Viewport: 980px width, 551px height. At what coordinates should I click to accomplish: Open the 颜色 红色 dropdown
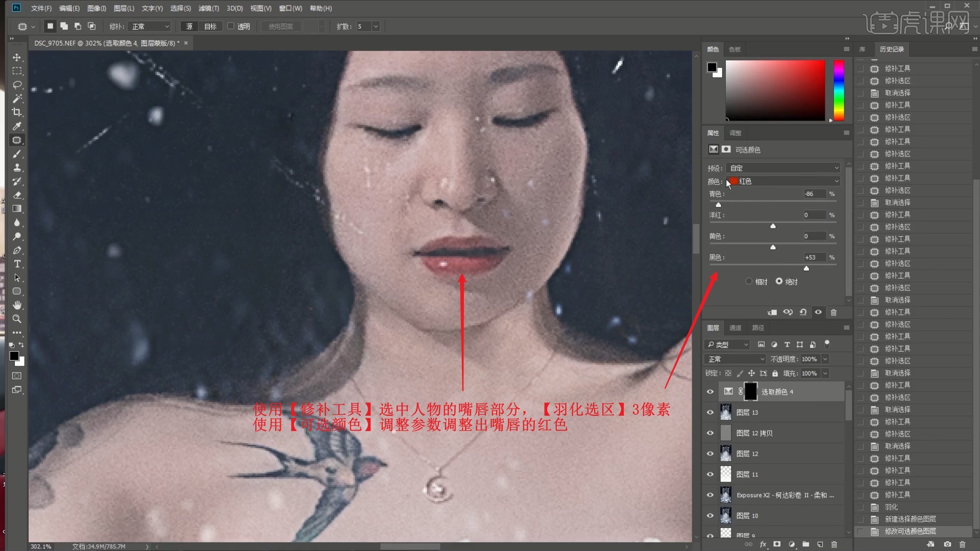[x=783, y=181]
